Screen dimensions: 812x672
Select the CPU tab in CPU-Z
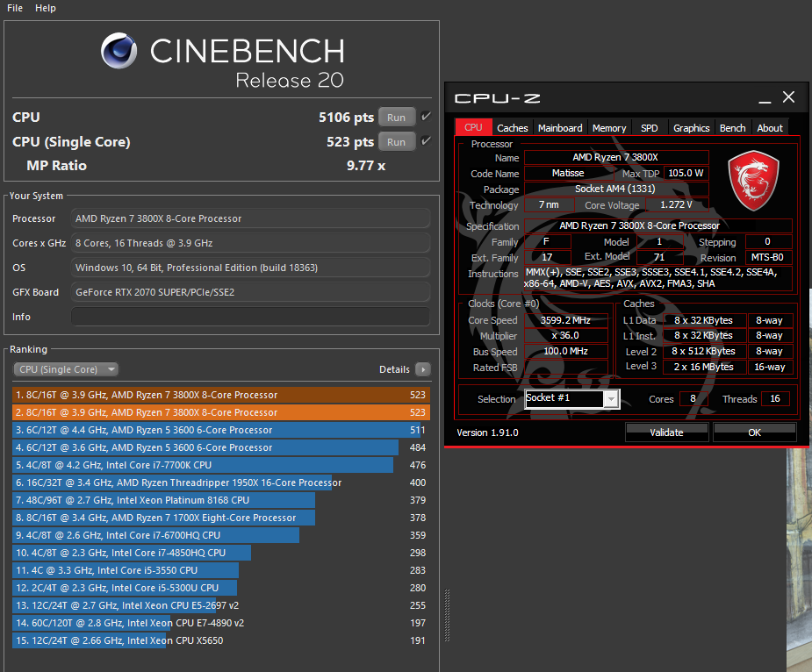[x=473, y=127]
